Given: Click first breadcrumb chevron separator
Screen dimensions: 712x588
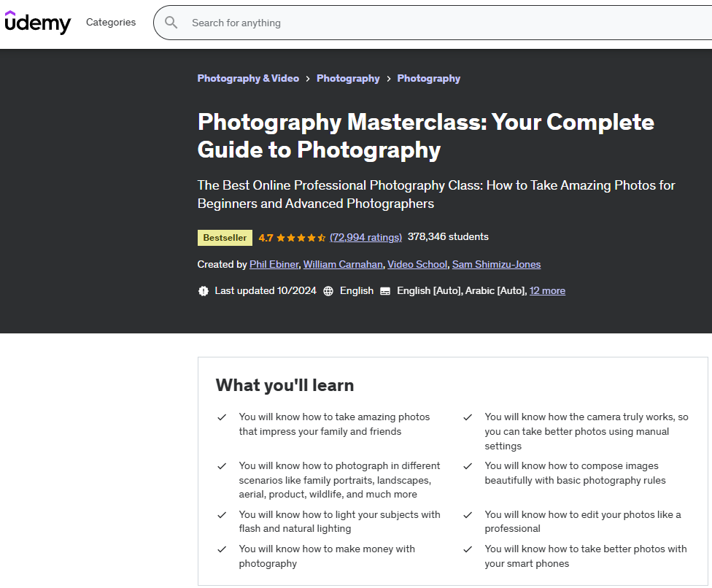Looking at the screenshot, I should click(x=308, y=79).
